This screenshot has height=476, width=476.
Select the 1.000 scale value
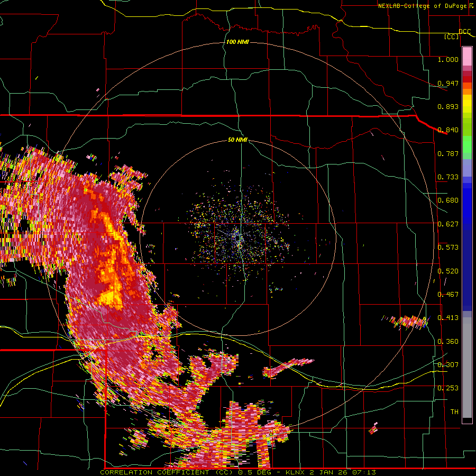pos(448,59)
